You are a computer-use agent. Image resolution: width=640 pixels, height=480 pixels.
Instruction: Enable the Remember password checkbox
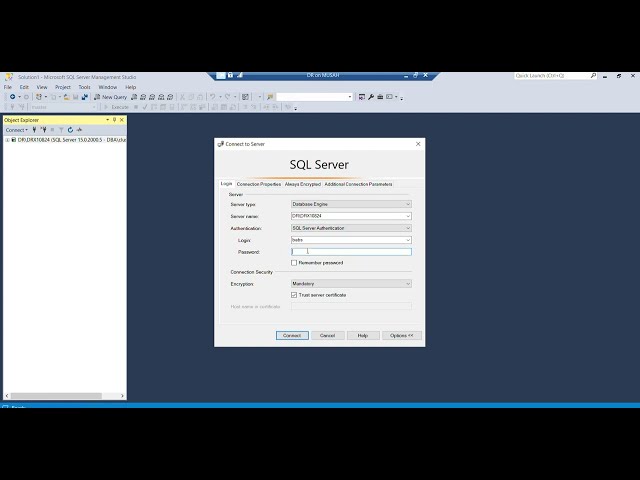(294, 263)
